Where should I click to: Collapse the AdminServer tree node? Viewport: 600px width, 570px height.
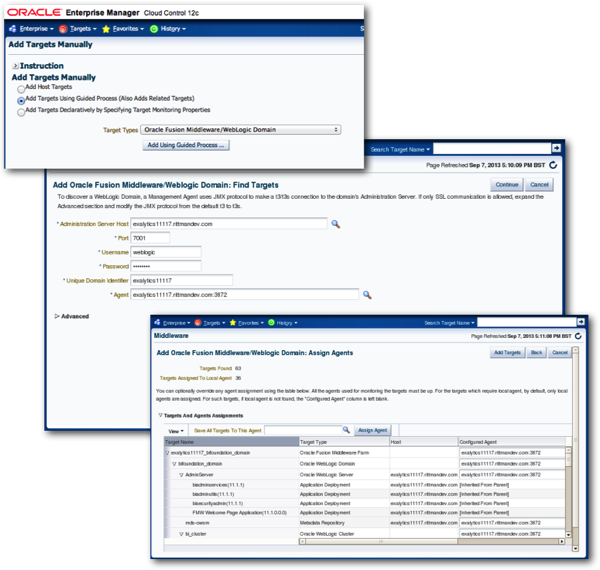tap(182, 475)
